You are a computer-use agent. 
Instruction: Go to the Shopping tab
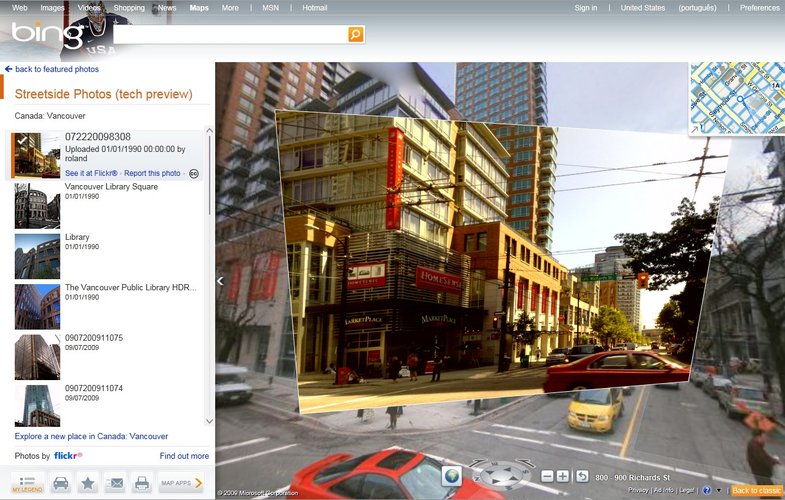(x=129, y=8)
